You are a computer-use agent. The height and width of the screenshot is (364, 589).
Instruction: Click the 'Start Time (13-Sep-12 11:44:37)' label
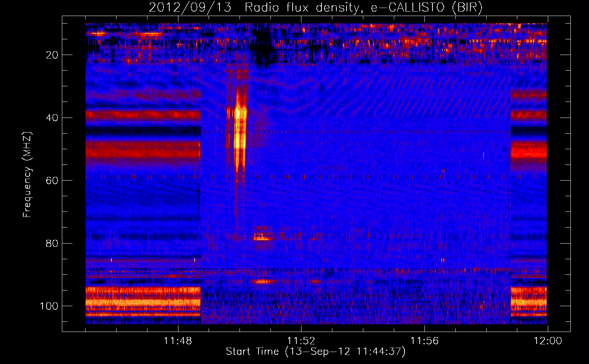[x=316, y=352]
